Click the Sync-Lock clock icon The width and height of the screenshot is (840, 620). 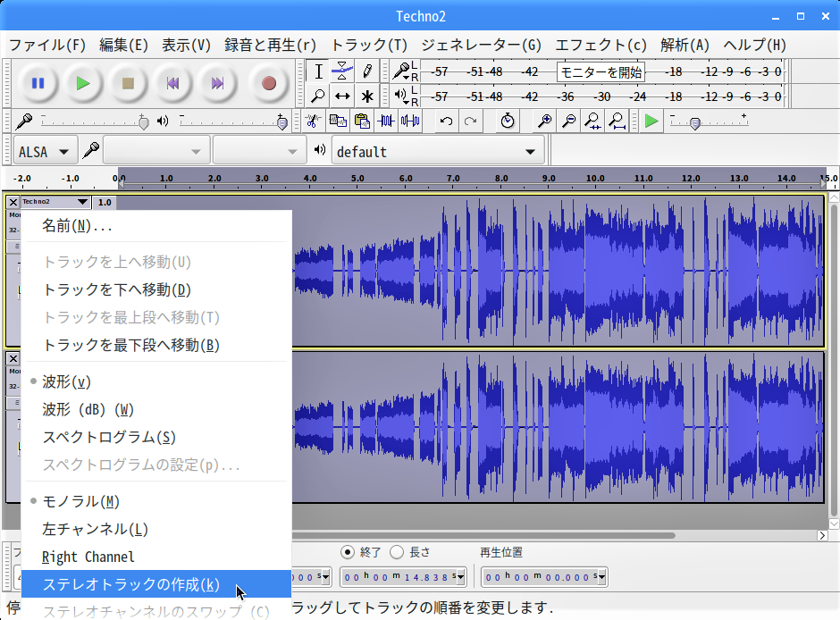pyautogui.click(x=508, y=121)
